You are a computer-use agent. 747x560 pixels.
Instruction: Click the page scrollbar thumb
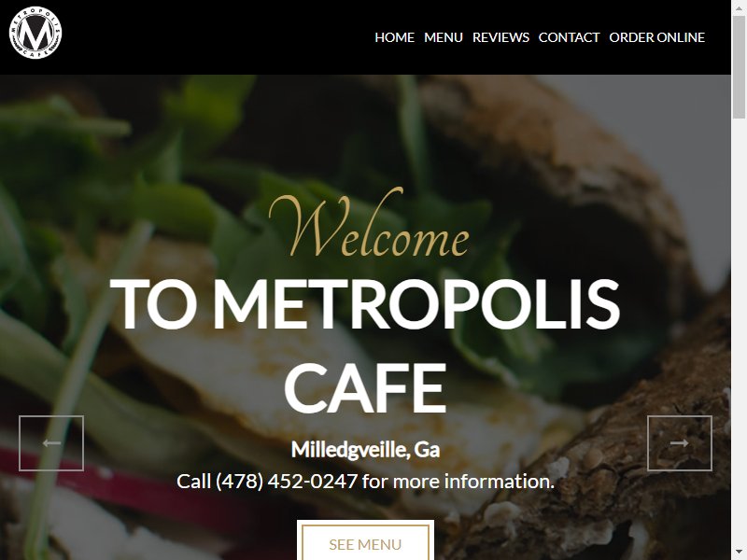coord(739,66)
